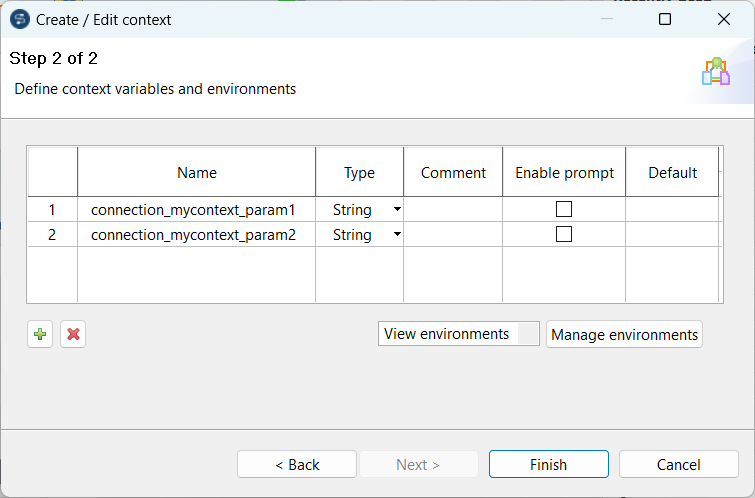Enable prompt for connection_mycontext_param1

(x=564, y=210)
